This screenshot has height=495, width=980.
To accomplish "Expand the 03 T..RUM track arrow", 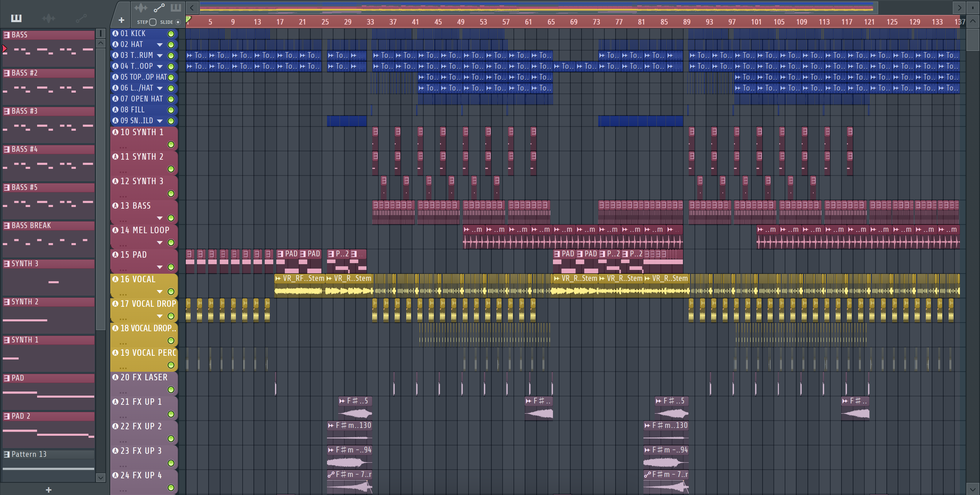I will tap(160, 55).
